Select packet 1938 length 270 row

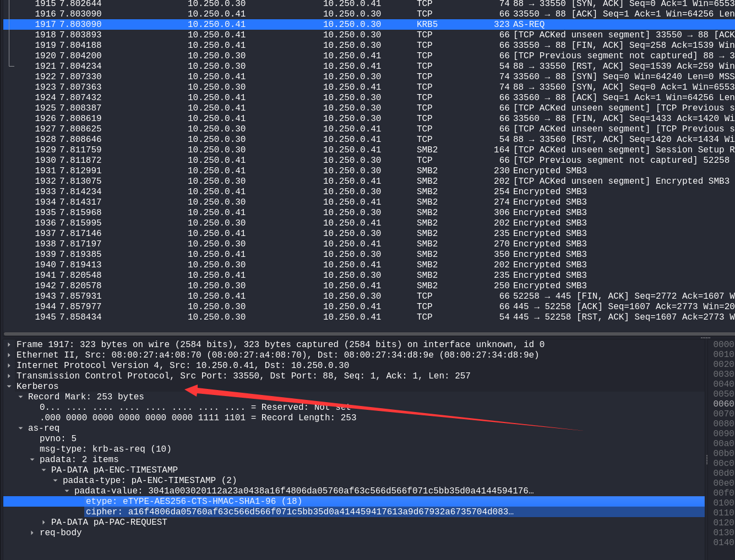369,244
